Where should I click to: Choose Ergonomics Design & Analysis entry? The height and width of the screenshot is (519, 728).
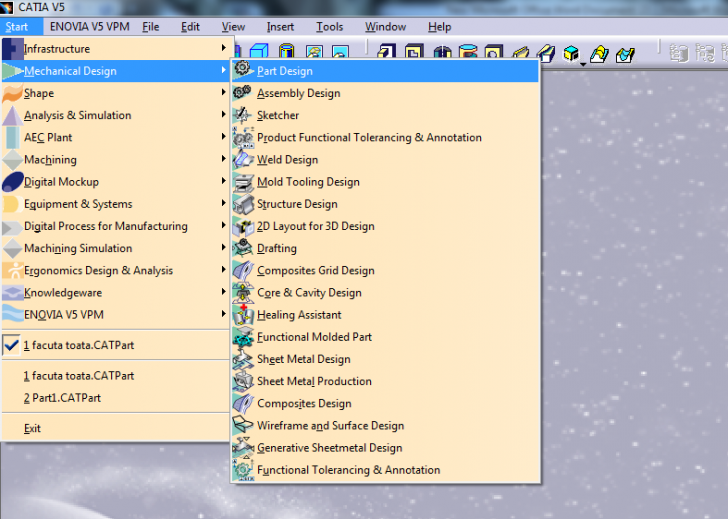[x=116, y=270]
